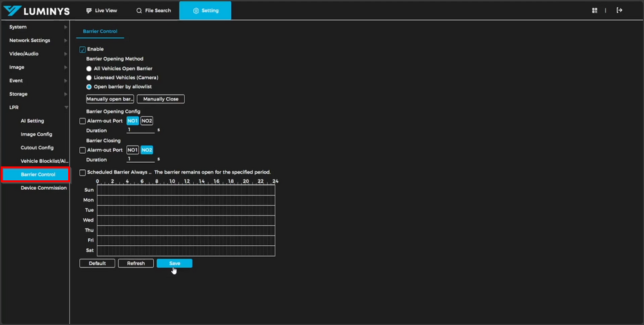Screen dimensions: 644x325
Task: Click the Sunday row in schedule grid
Action: point(185,190)
